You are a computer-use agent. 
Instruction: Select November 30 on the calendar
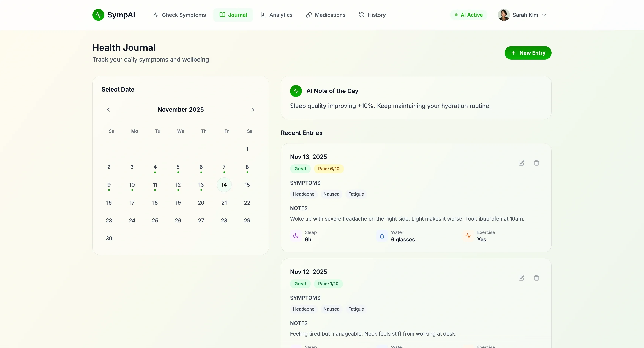109,238
